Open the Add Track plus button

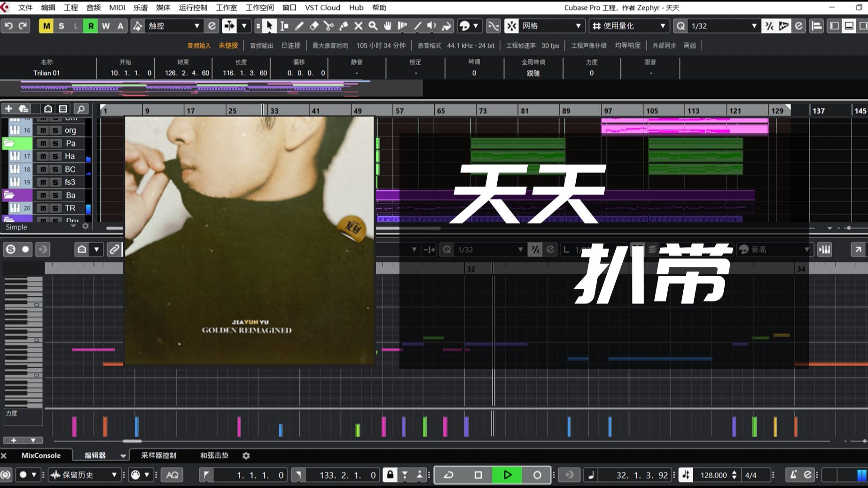click(x=8, y=109)
